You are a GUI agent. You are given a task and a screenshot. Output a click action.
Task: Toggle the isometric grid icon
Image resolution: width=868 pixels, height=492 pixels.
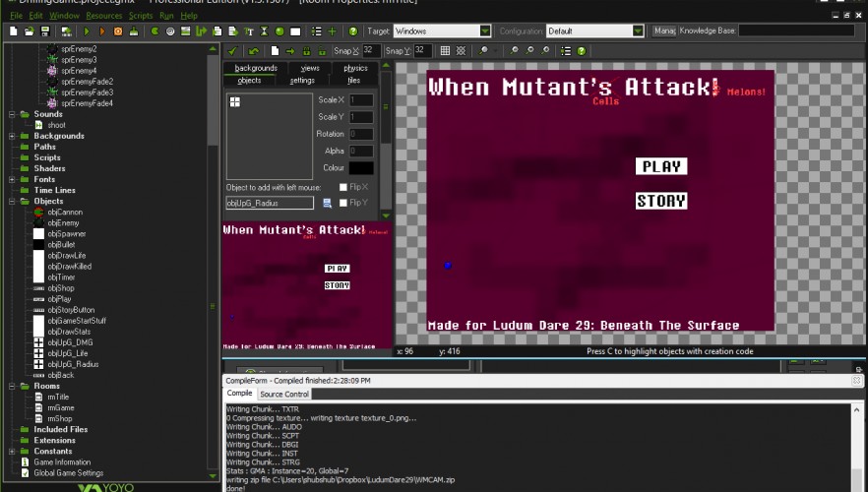pos(461,51)
